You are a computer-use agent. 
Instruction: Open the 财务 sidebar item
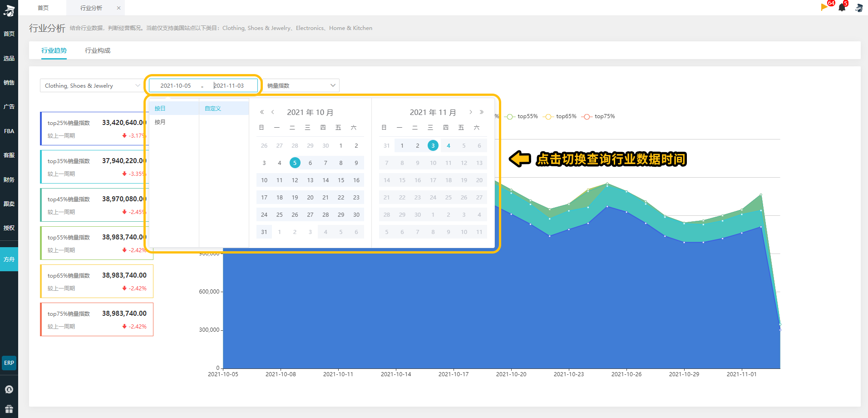9,180
